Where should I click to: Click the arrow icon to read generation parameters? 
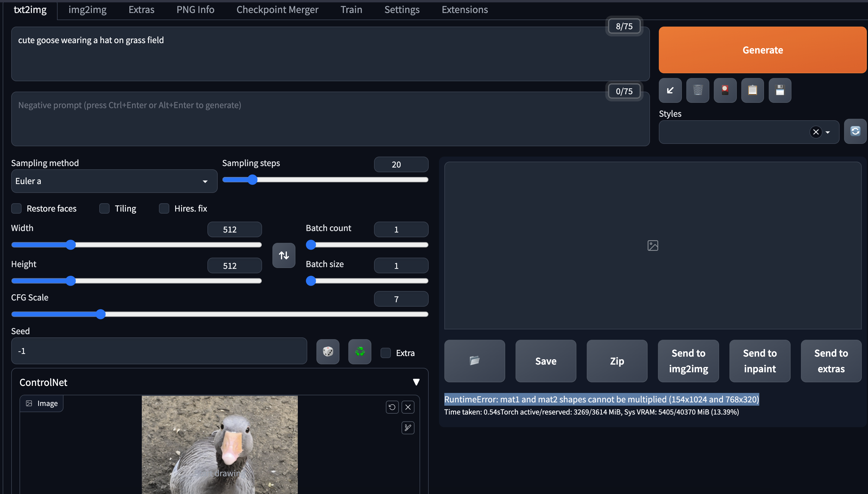(x=670, y=90)
